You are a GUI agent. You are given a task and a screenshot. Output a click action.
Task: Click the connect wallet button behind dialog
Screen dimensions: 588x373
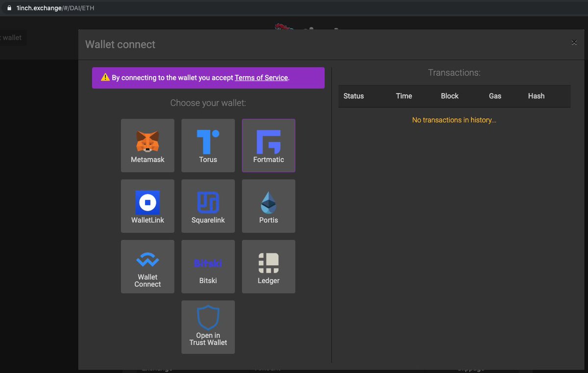pyautogui.click(x=12, y=38)
